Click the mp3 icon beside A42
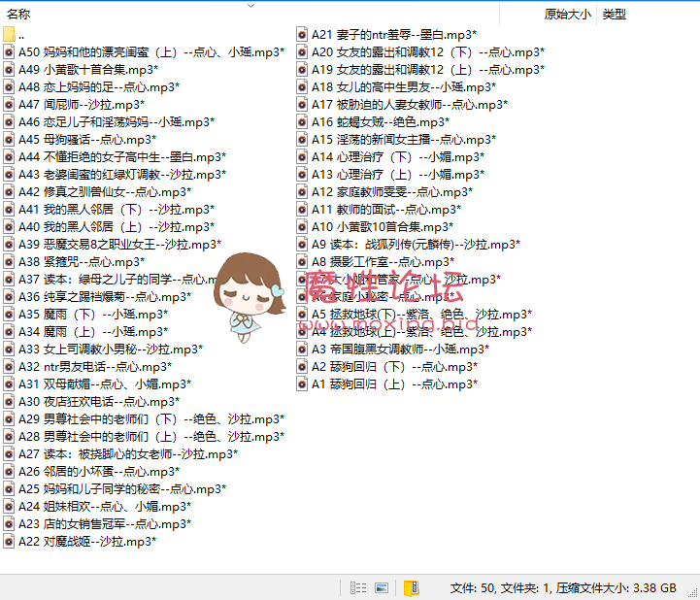Image resolution: width=700 pixels, height=600 pixels. (x=9, y=192)
